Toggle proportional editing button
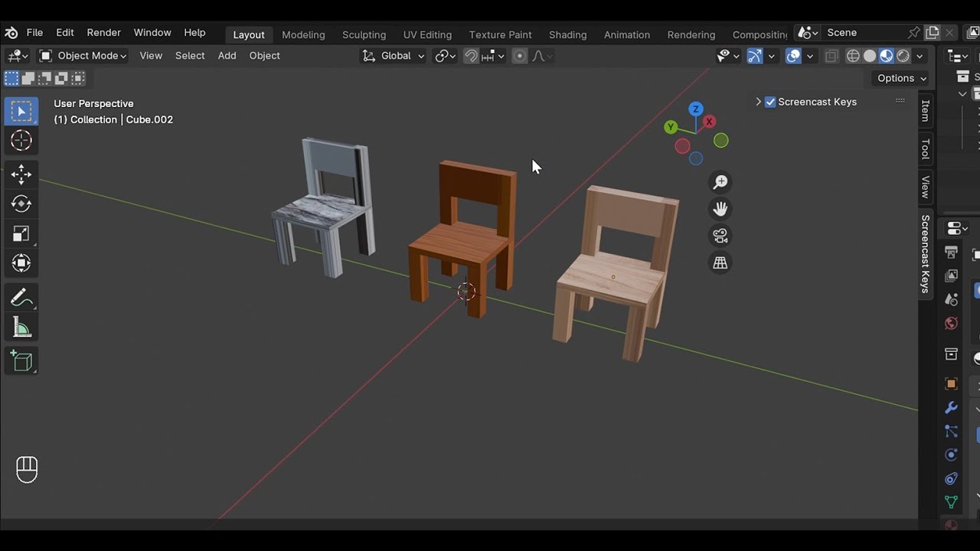The width and height of the screenshot is (980, 551). (x=520, y=56)
